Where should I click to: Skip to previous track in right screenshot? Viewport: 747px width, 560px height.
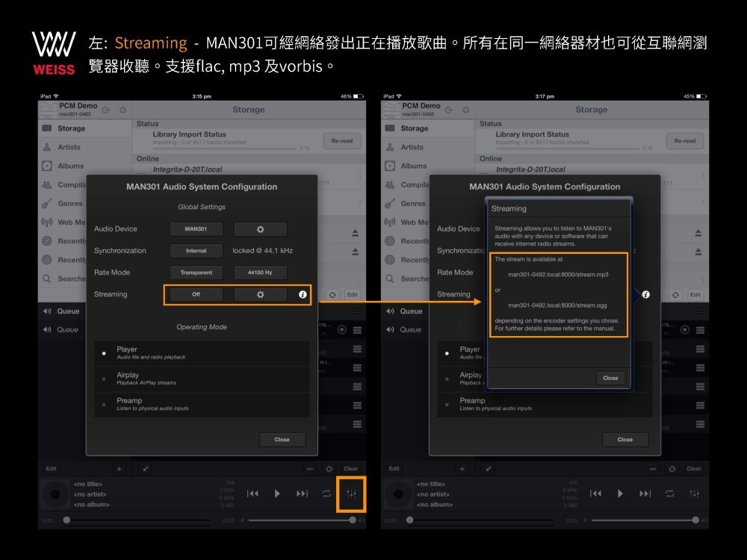pyautogui.click(x=595, y=494)
